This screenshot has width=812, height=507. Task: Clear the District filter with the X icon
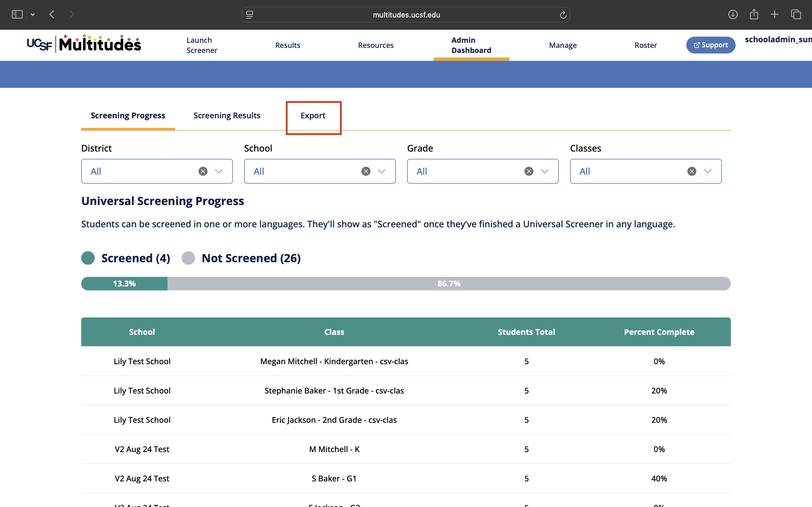click(x=203, y=171)
